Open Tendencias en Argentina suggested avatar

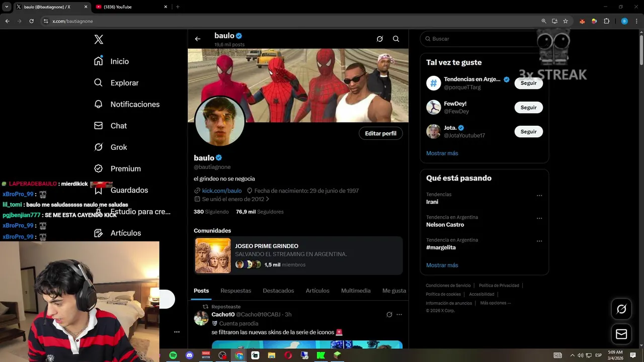click(x=434, y=83)
